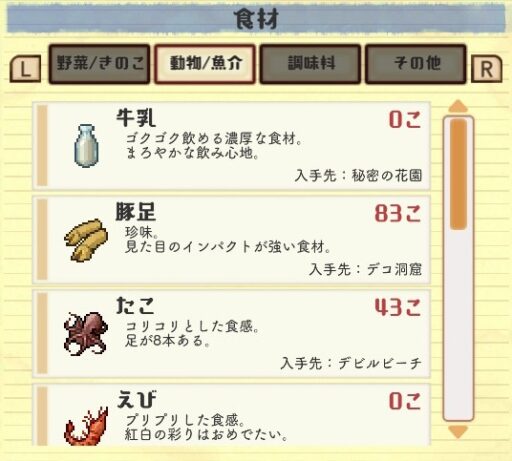Click the 83こ quantity for 豚足
Screen dimensions: 512x461
tap(398, 213)
